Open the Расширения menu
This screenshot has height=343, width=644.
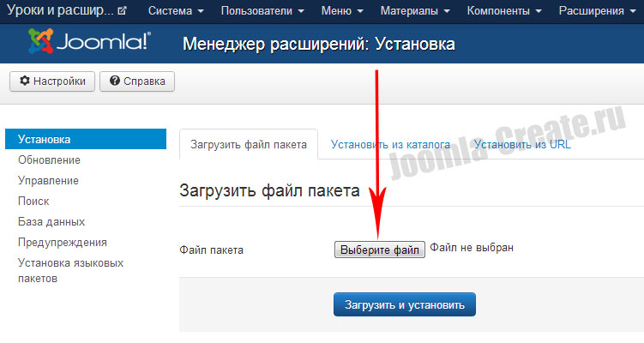pyautogui.click(x=597, y=12)
